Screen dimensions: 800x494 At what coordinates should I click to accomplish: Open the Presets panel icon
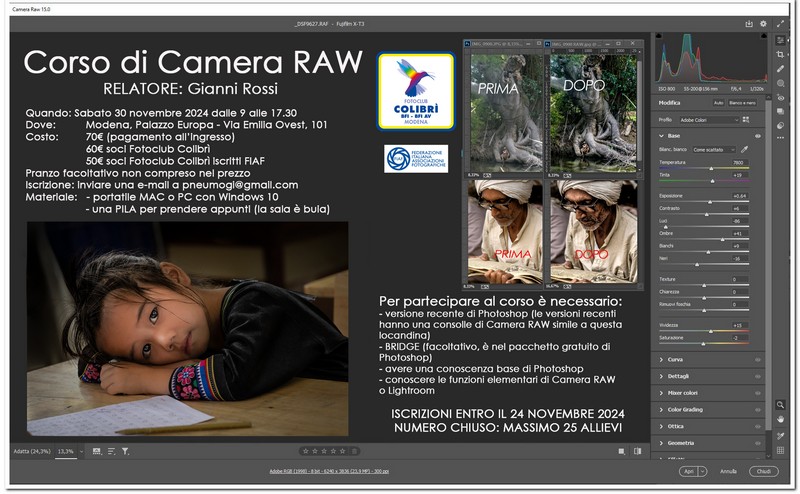(780, 125)
